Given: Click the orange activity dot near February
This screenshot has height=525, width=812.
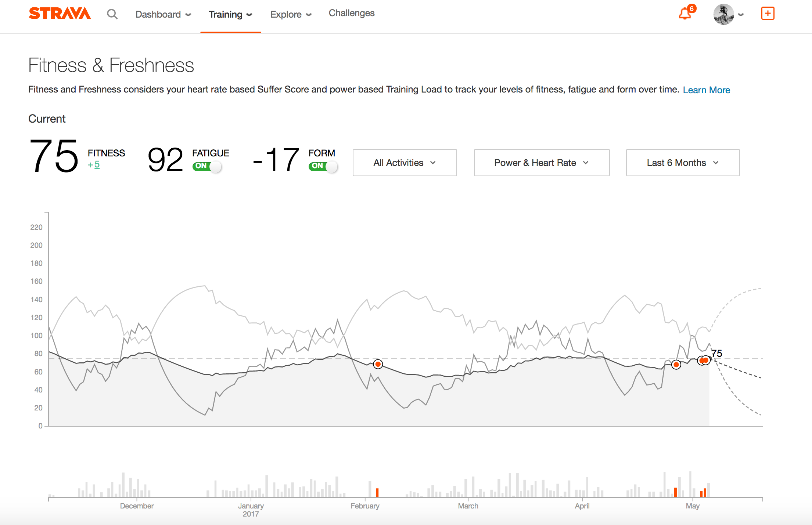Looking at the screenshot, I should click(x=377, y=364).
